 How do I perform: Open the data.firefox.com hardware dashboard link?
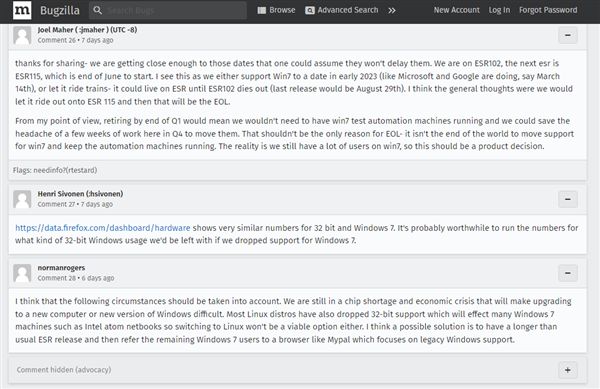point(103,228)
